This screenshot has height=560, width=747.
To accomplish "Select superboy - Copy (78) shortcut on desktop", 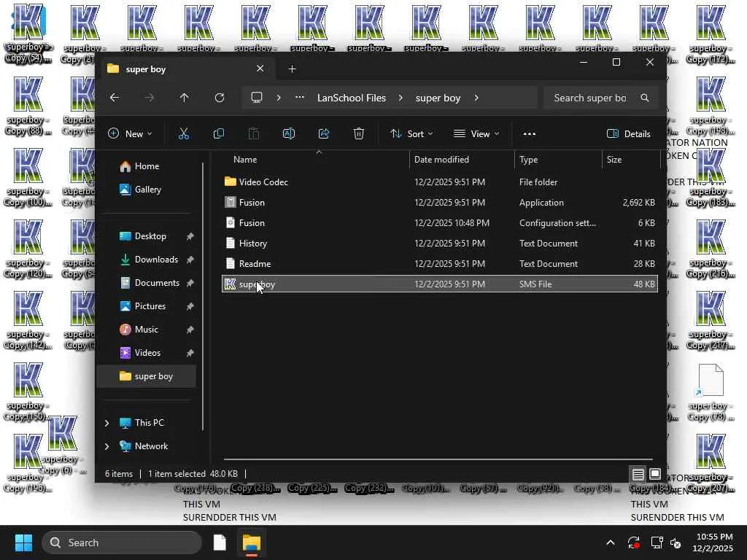I will pos(711,393).
